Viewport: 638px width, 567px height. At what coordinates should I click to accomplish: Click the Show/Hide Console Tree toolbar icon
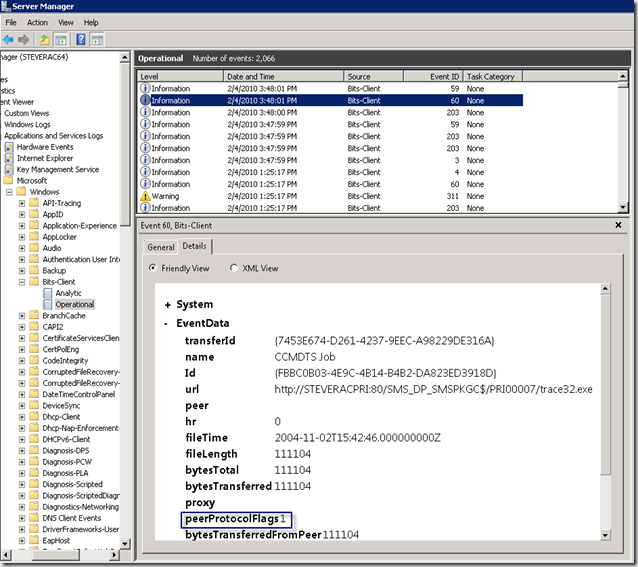61,39
